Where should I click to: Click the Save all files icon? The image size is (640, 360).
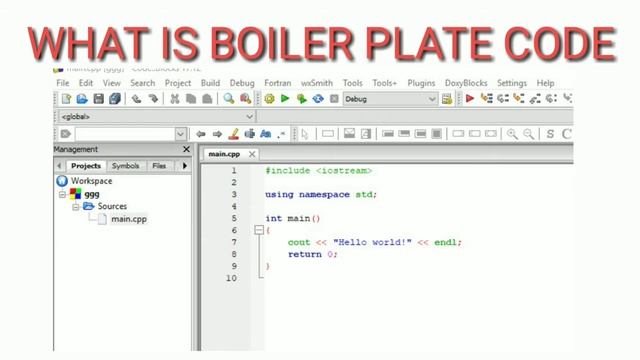[x=115, y=99]
